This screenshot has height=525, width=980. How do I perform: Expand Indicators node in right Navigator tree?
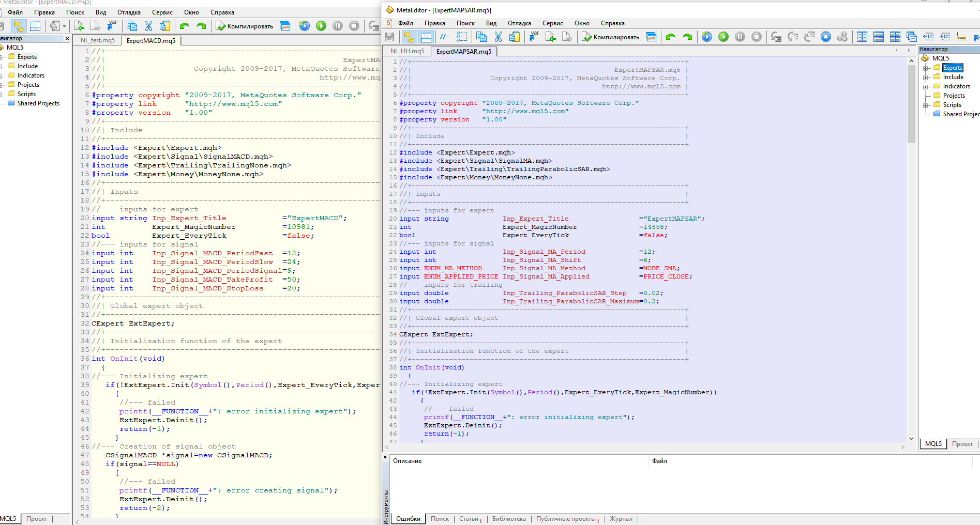(x=926, y=86)
